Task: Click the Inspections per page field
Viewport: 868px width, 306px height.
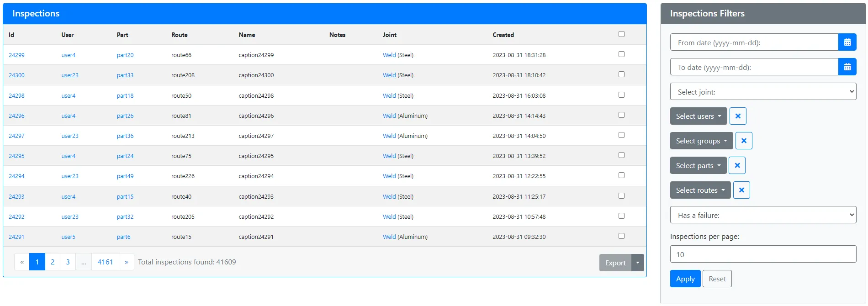Action: [x=763, y=254]
